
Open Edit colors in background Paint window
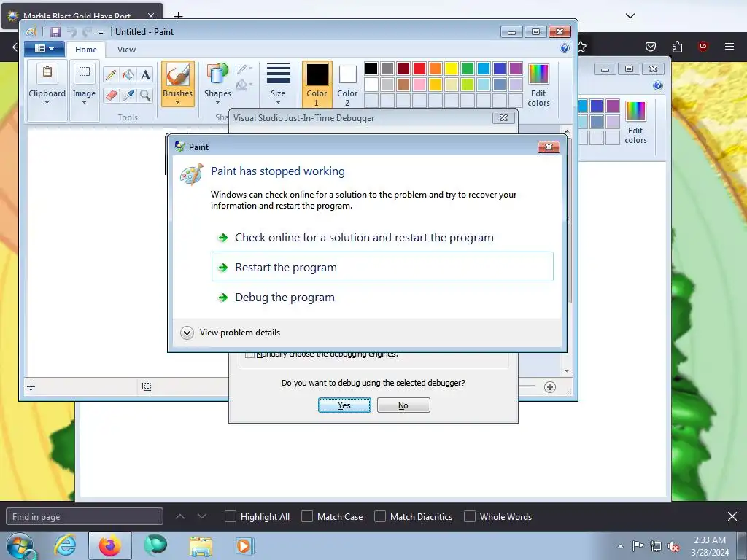point(635,122)
